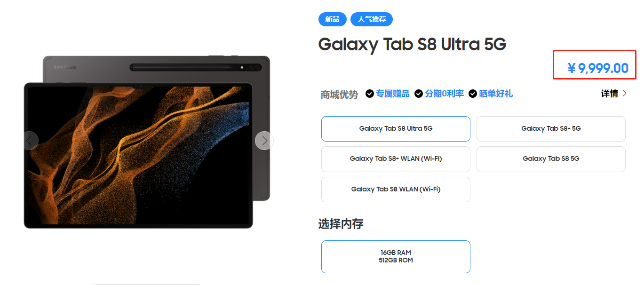Select Galaxy Tab S8 Ultra 5G model option

(396, 128)
